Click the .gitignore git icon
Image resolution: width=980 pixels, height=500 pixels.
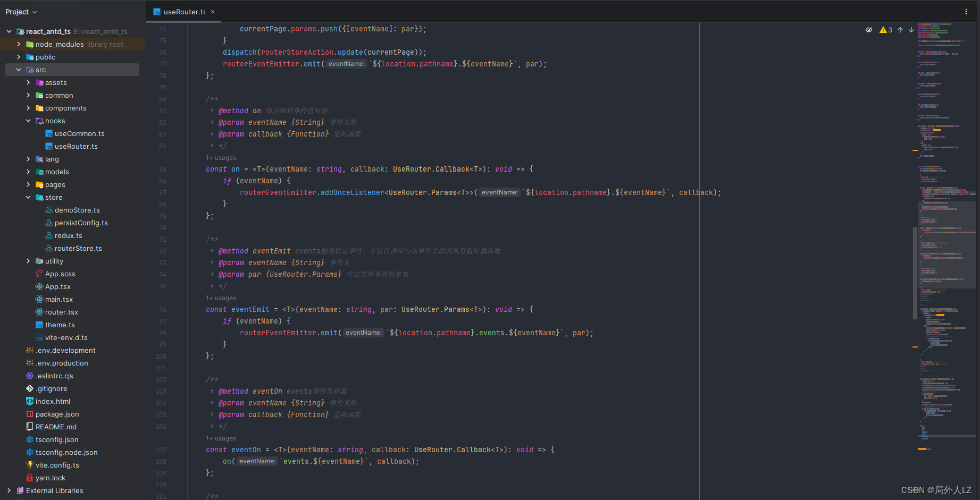(30, 388)
